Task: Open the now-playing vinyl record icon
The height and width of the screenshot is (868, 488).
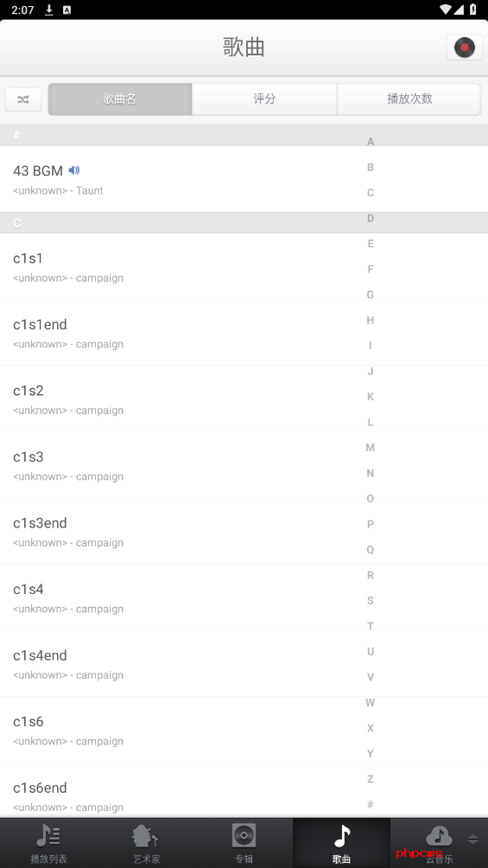Action: (x=464, y=48)
